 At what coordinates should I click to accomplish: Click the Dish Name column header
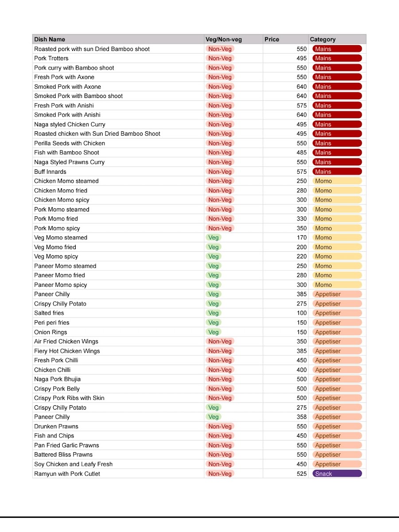pos(118,39)
